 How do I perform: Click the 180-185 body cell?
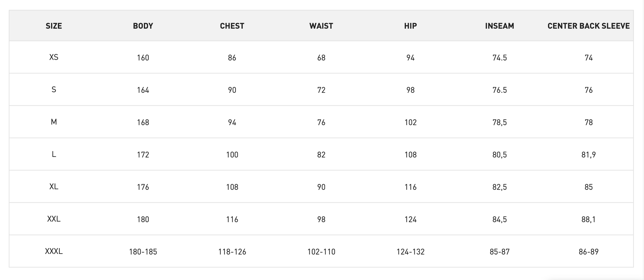(x=143, y=252)
